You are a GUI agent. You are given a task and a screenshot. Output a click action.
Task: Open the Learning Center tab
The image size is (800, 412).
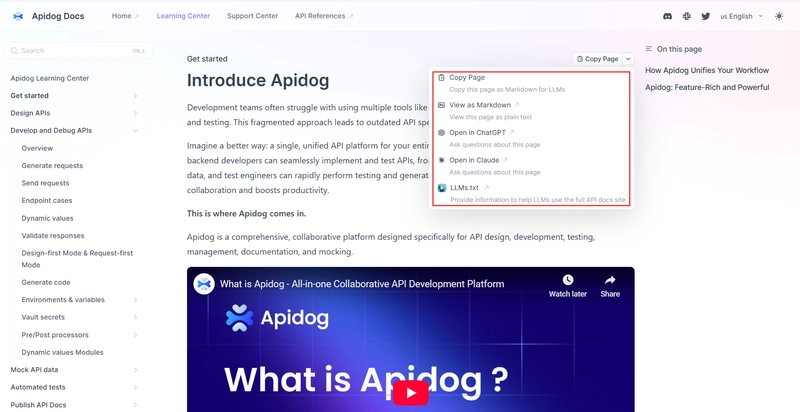(183, 16)
